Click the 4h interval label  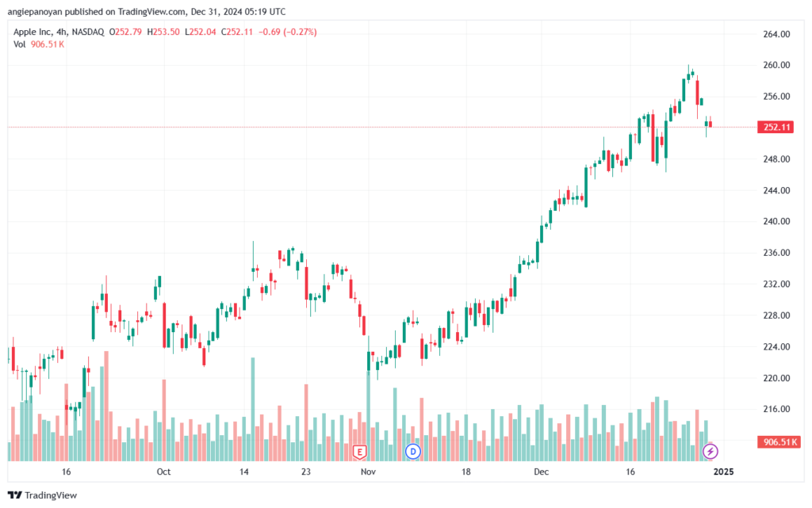pos(61,32)
